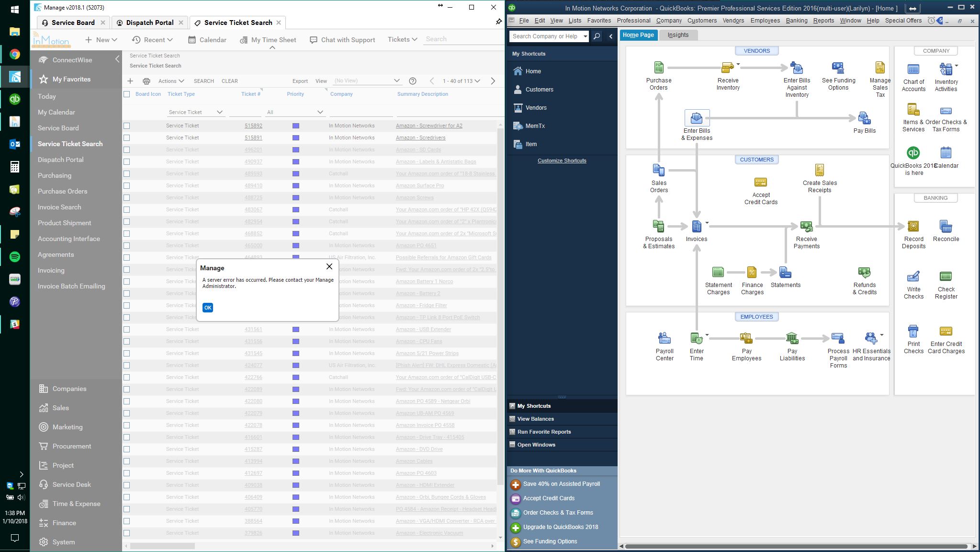The image size is (980, 552).
Task: Open Receive Inventory in QuickBooks Vendors
Action: 728,68
